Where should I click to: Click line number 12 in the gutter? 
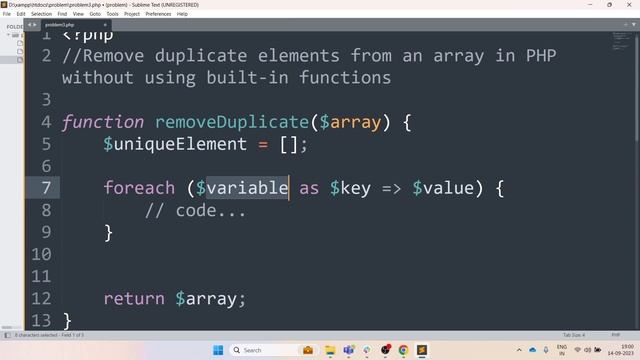click(41, 298)
